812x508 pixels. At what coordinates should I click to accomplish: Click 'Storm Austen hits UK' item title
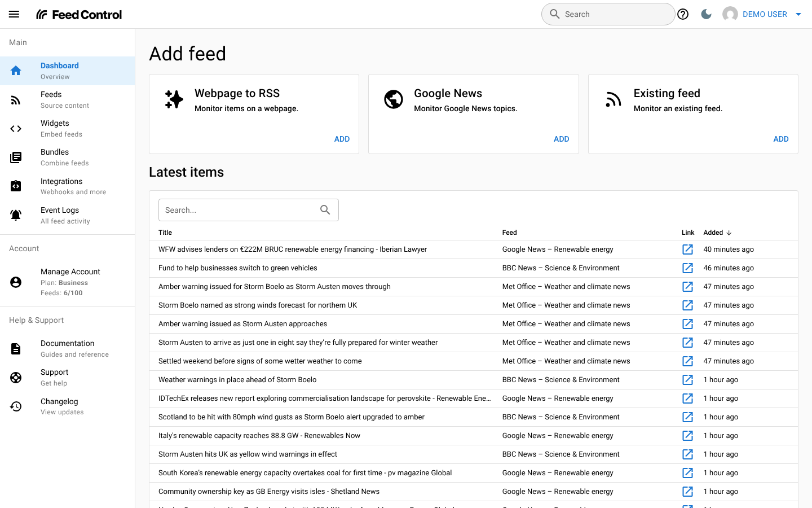248,454
